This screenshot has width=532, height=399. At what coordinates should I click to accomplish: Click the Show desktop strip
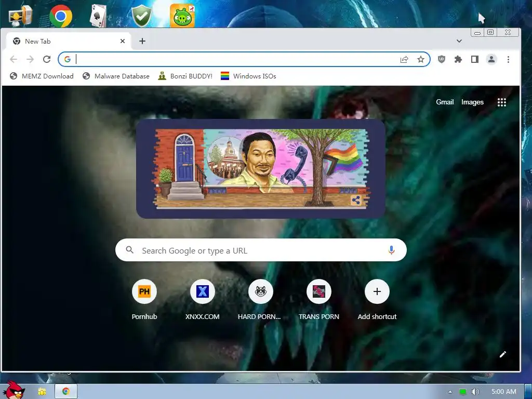[528, 392]
